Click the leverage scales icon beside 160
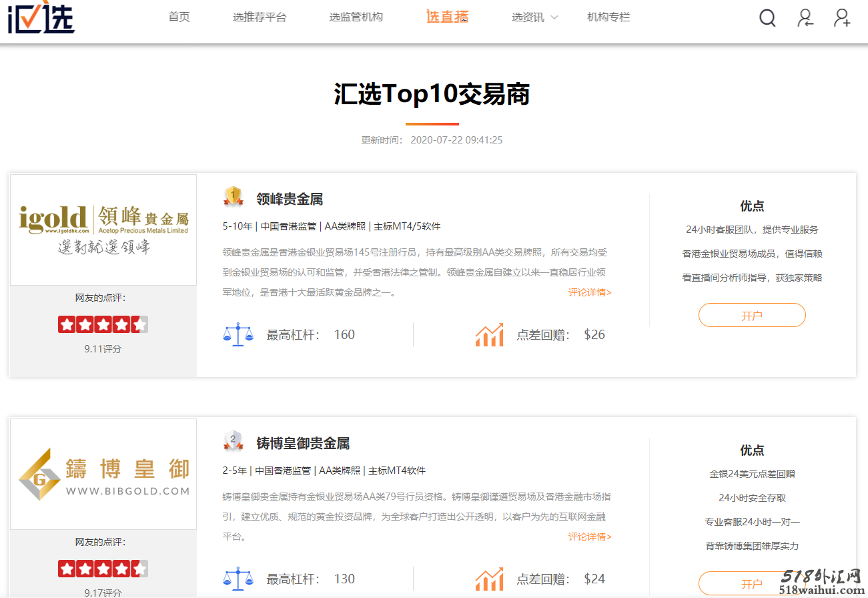 (238, 334)
